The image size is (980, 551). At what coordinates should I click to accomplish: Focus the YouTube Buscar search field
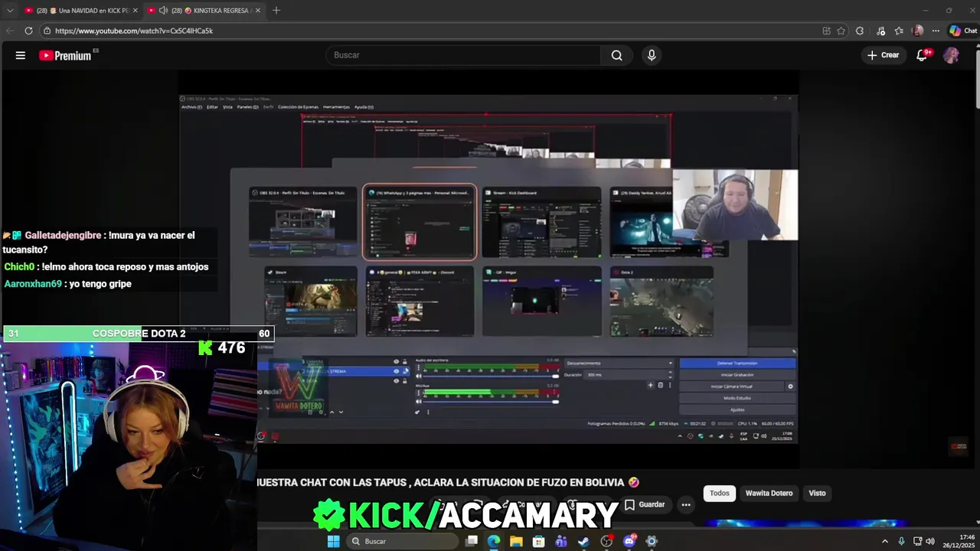click(x=463, y=55)
